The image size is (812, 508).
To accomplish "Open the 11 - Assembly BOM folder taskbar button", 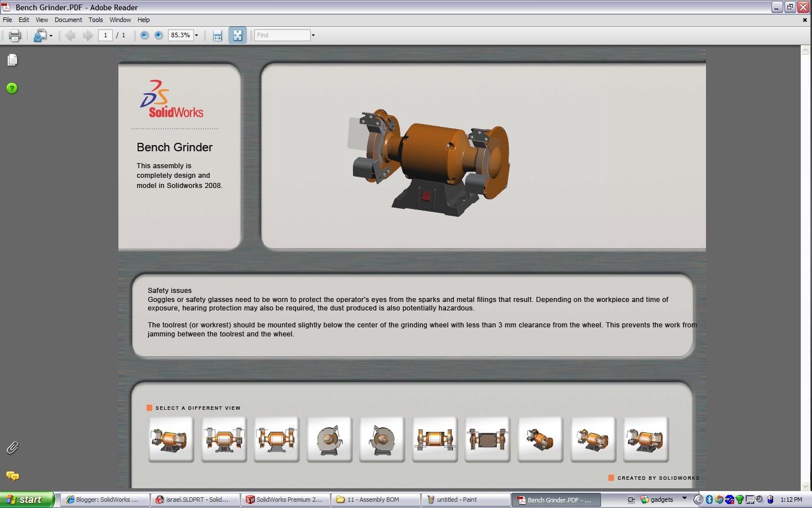I will (375, 500).
